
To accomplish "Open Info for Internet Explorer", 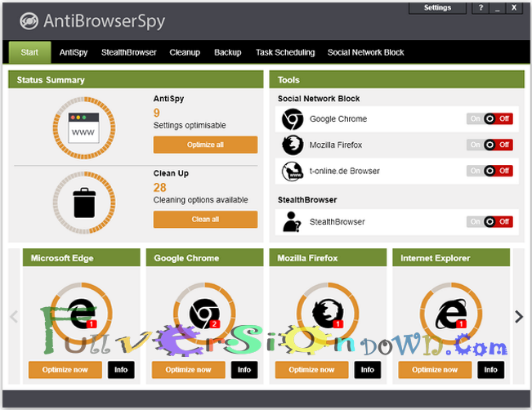I will pos(490,370).
